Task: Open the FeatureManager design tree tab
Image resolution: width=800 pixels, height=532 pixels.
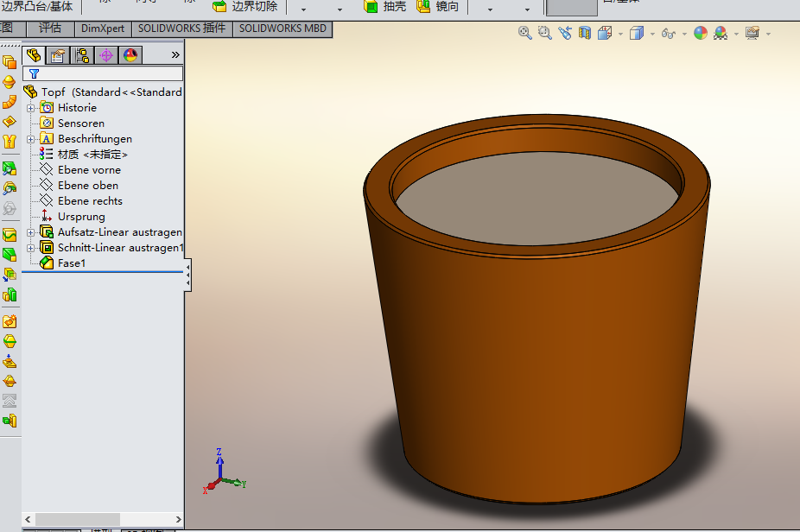Action: [34, 55]
